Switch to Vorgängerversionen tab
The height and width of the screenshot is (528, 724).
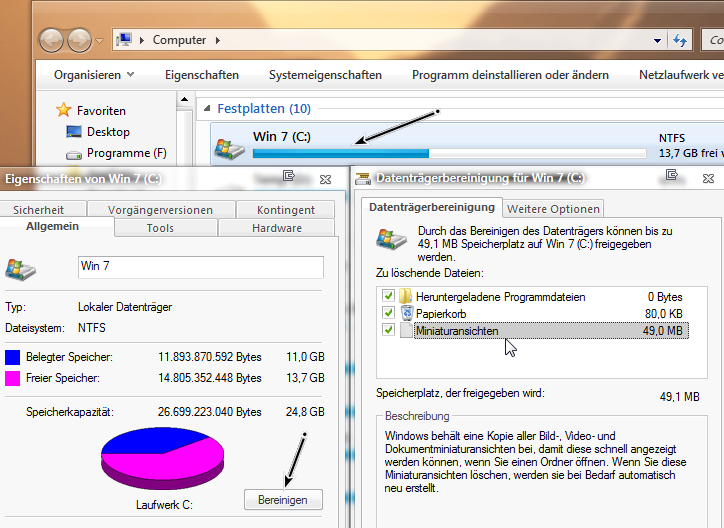pos(161,210)
